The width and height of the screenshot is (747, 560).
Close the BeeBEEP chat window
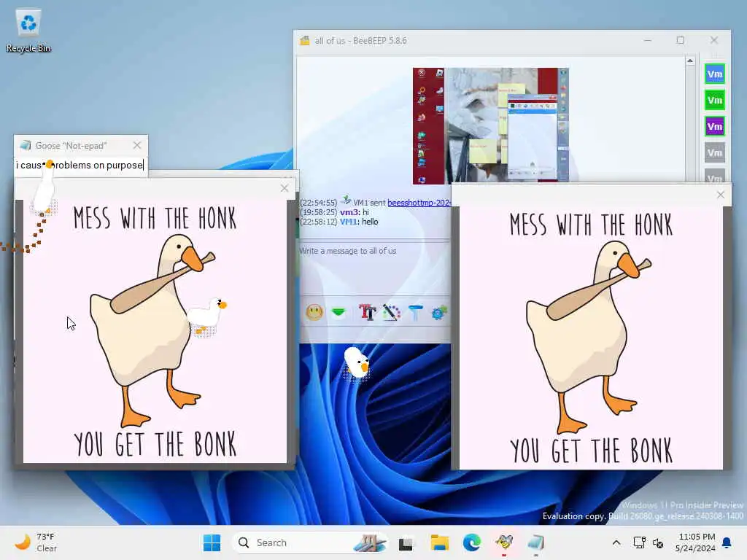tap(713, 41)
